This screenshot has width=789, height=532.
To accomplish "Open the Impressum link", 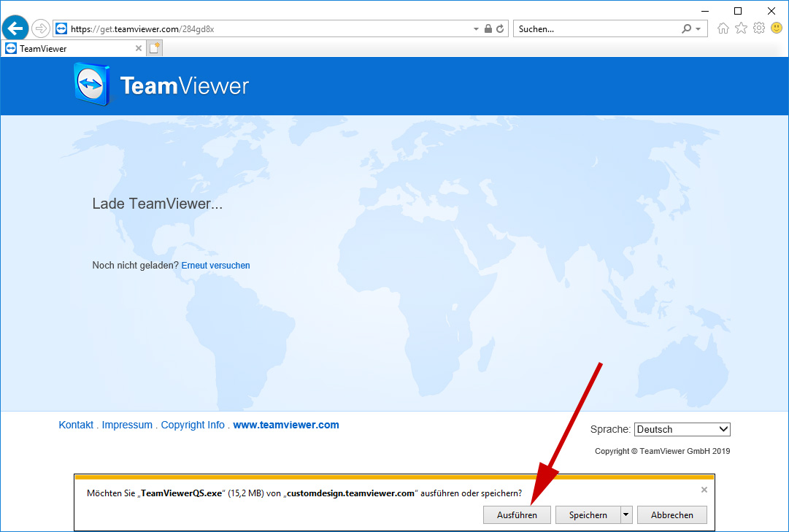I will point(127,425).
